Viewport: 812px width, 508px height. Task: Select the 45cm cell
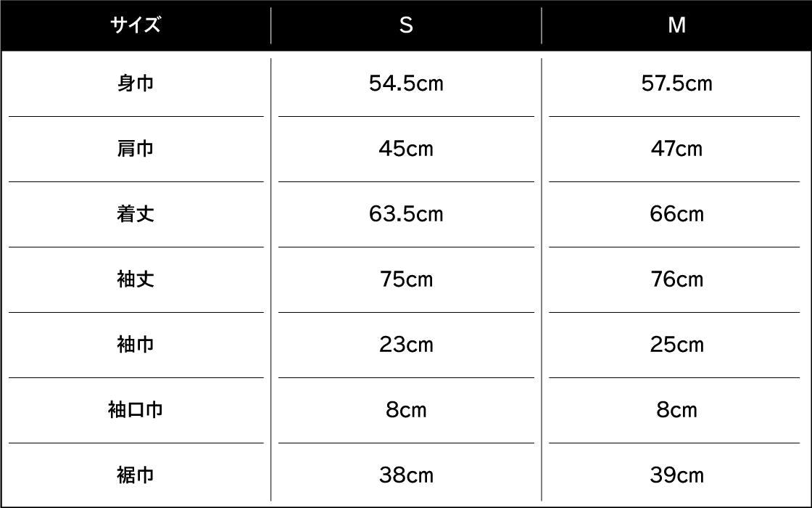406,149
